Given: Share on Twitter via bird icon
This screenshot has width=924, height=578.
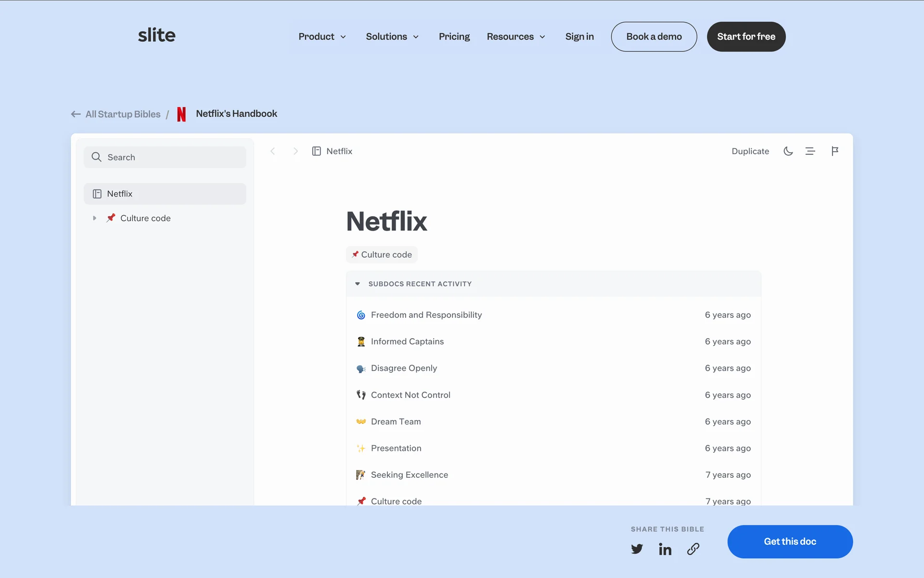Looking at the screenshot, I should 637,549.
